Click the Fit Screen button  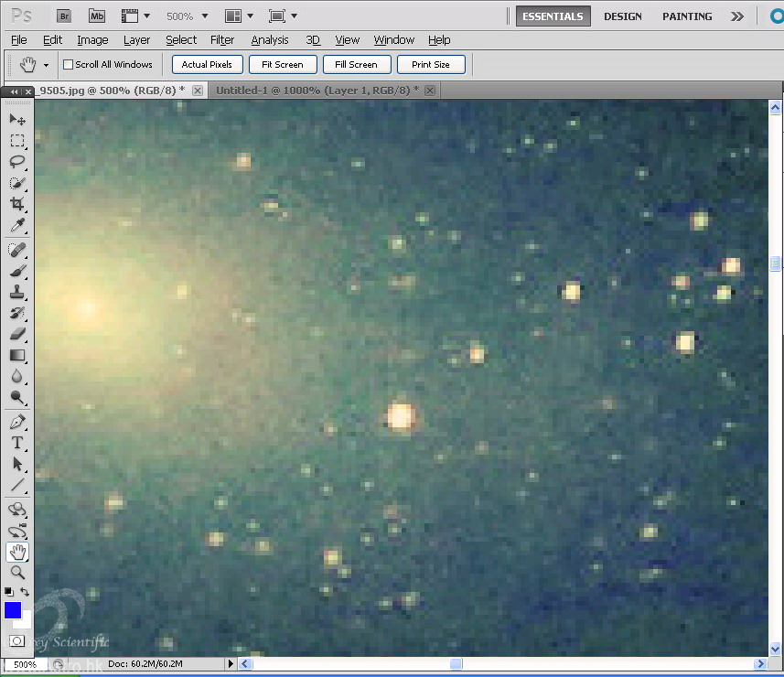[x=282, y=65]
